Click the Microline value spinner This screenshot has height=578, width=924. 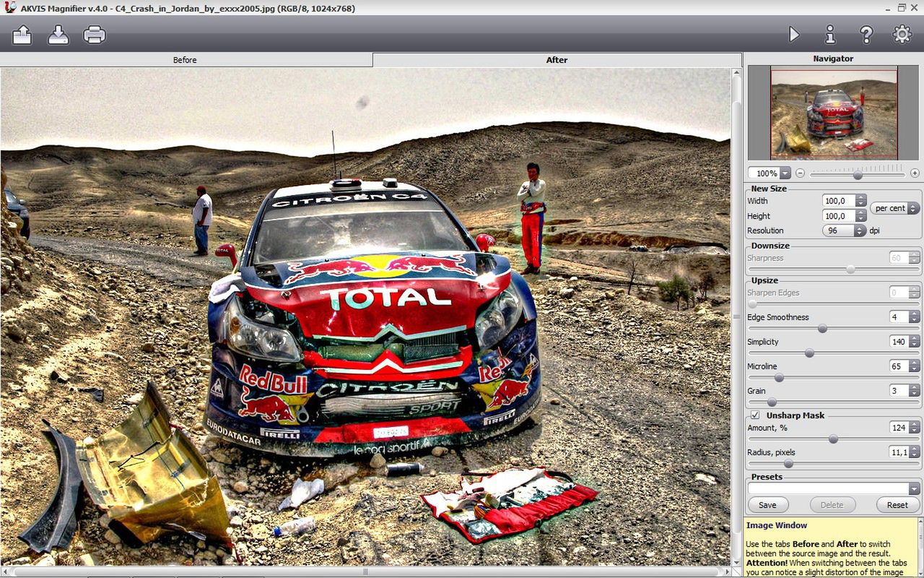coord(915,366)
